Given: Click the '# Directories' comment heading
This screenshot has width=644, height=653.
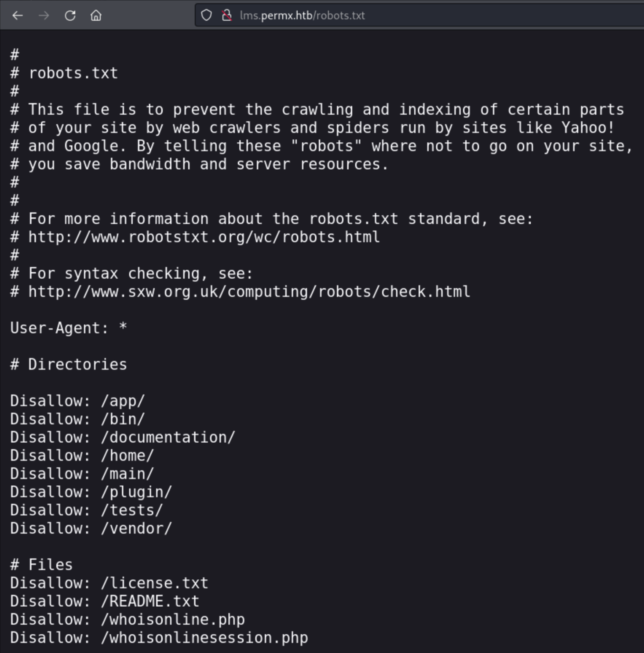Looking at the screenshot, I should [69, 365].
